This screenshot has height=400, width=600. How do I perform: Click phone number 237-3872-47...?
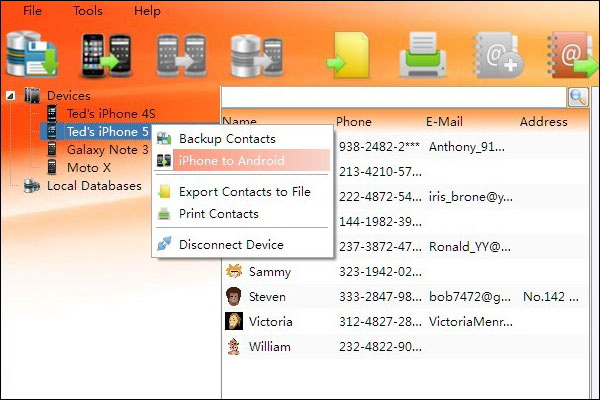(380, 247)
